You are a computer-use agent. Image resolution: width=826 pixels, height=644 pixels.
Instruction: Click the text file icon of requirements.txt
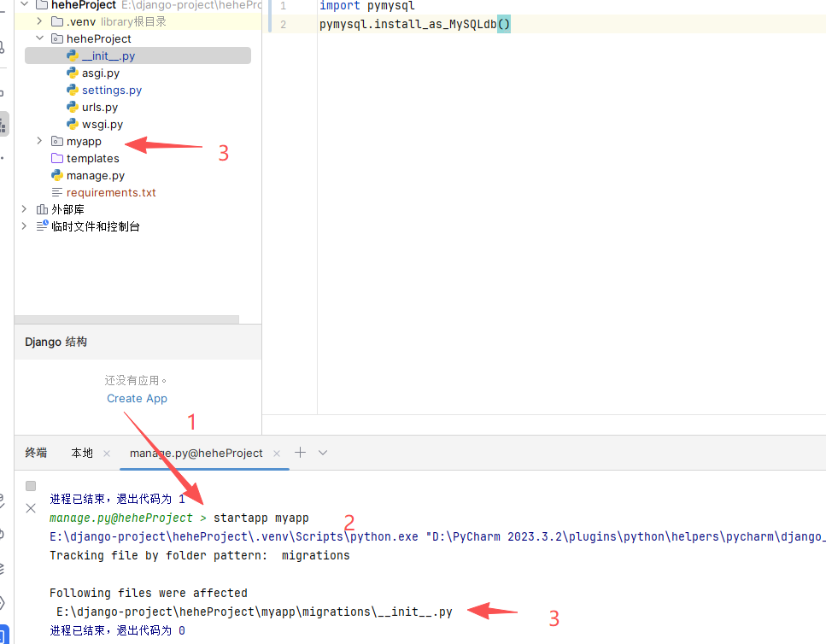(x=57, y=192)
